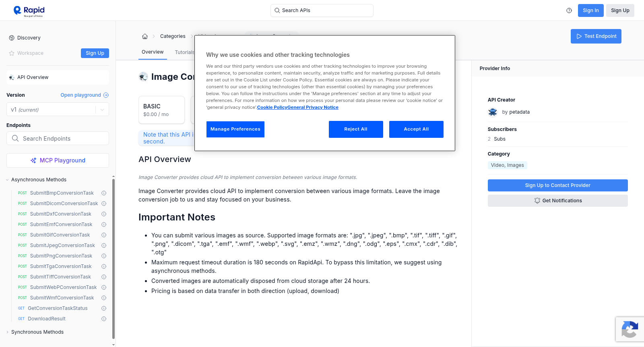This screenshot has width=644, height=347.
Task: Click the Search APIs field
Action: (x=322, y=10)
